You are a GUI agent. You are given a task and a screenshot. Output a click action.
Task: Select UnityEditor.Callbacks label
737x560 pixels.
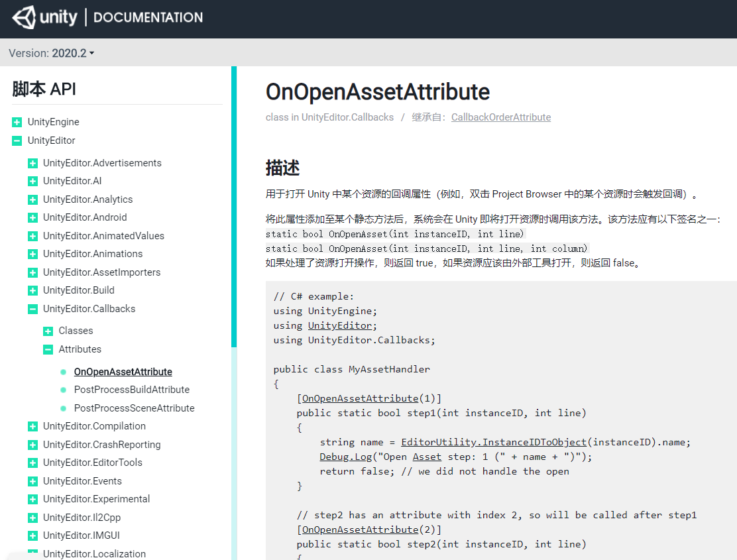[89, 309]
